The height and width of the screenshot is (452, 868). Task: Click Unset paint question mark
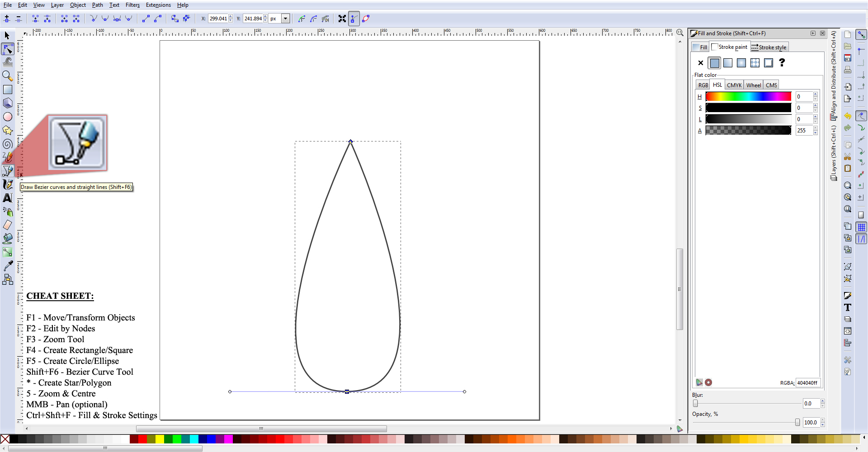coord(782,63)
